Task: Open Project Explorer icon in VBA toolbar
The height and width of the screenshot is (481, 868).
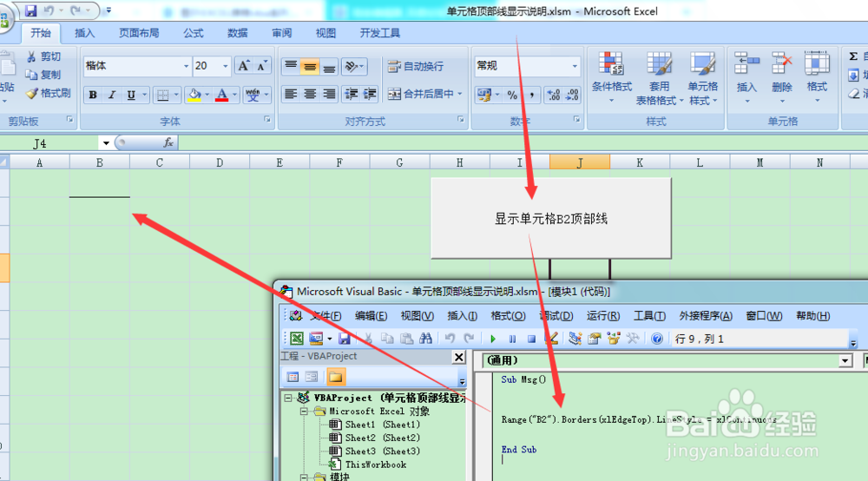Action: click(575, 339)
